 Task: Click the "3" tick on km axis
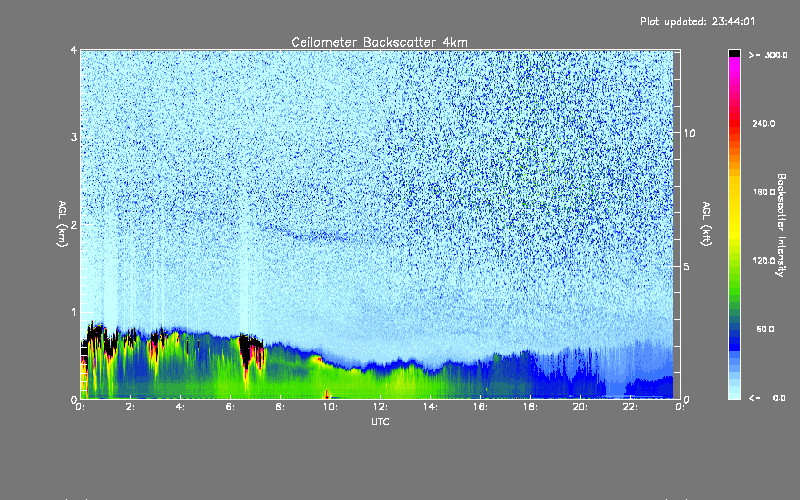(74, 137)
